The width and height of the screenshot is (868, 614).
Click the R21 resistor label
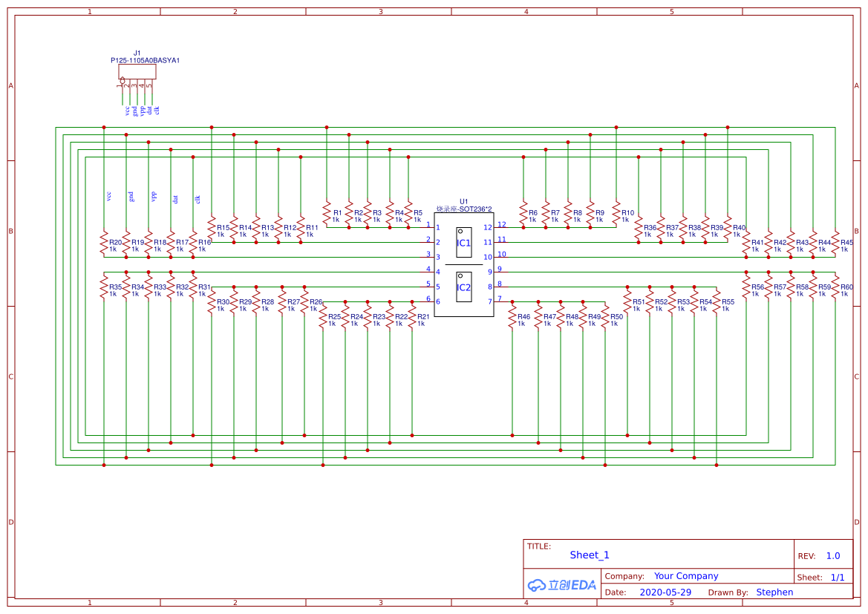pyautogui.click(x=423, y=317)
